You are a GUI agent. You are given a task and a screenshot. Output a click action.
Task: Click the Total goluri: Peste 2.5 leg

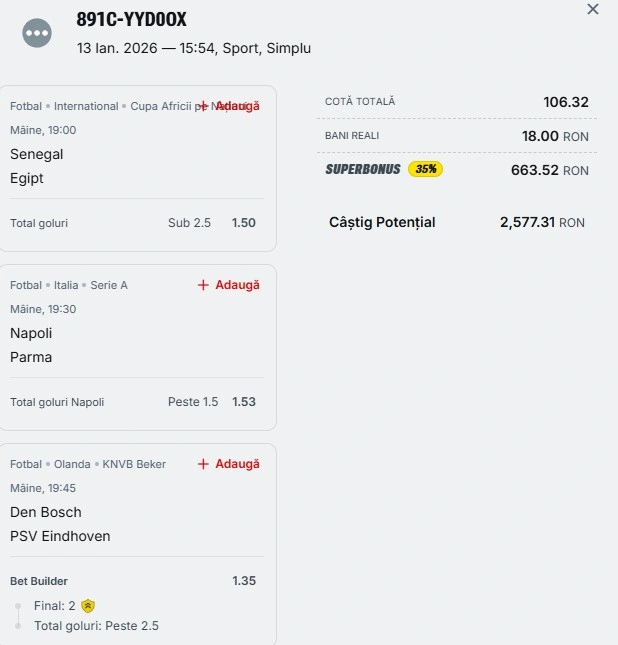pyautogui.click(x=96, y=626)
